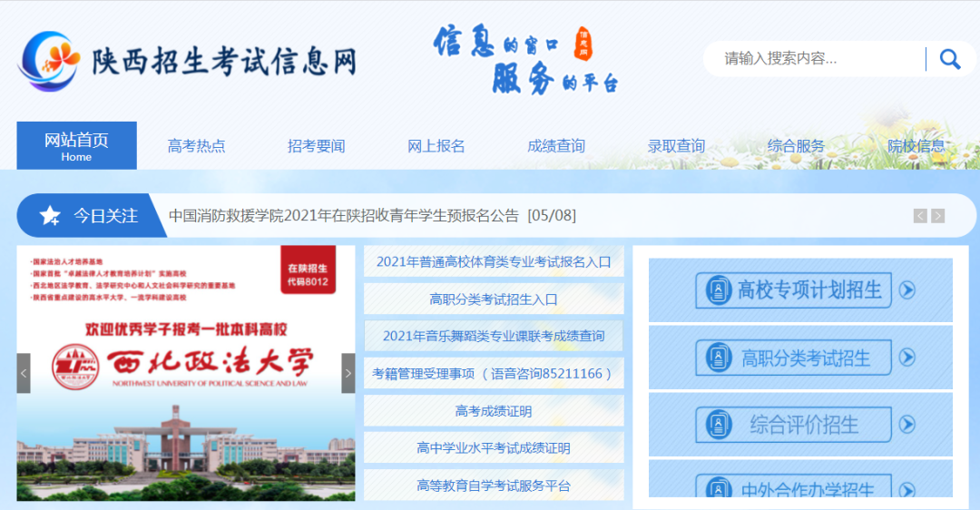The image size is (980, 510).
Task: Click 陕西招生考试信息网 site title
Action: 224,62
